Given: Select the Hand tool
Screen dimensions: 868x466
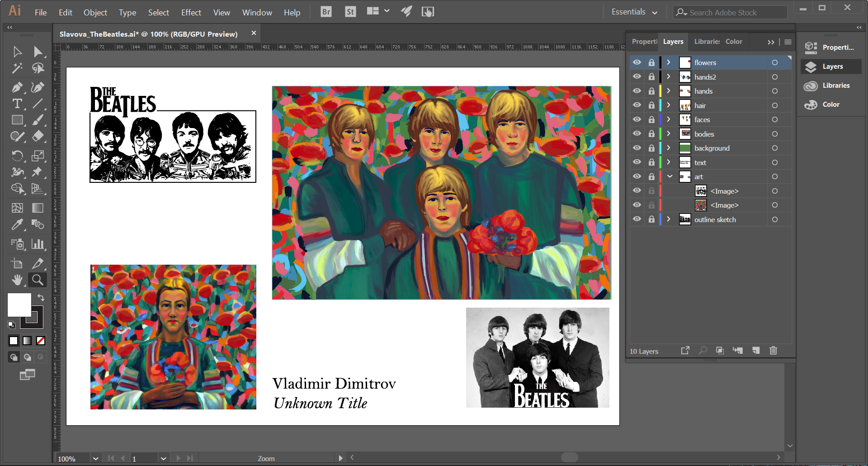Looking at the screenshot, I should click(17, 280).
